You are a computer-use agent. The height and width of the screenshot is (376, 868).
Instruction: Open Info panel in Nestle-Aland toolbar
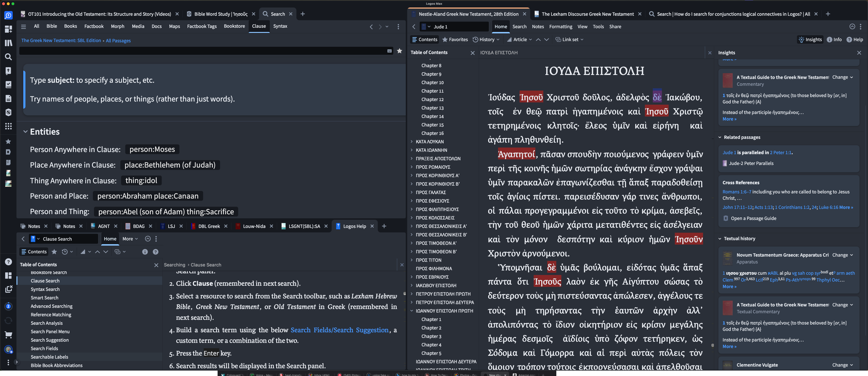click(834, 39)
